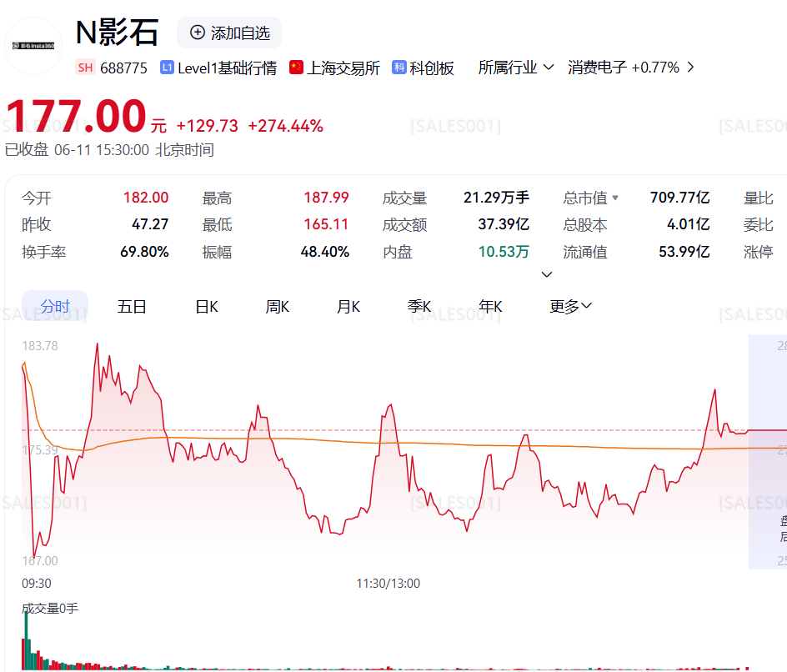This screenshot has width=787, height=672.
Task: Click the 科 STAR board badge icon
Action: [399, 68]
